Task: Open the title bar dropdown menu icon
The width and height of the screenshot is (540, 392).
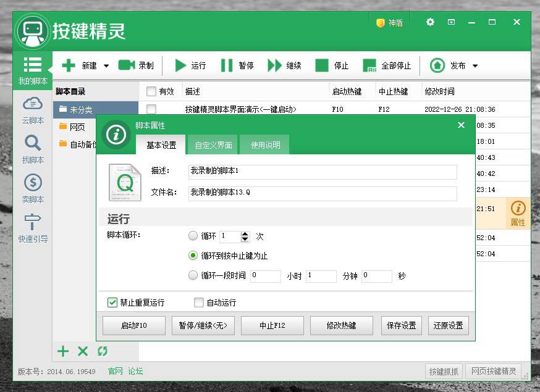Action: click(x=451, y=22)
